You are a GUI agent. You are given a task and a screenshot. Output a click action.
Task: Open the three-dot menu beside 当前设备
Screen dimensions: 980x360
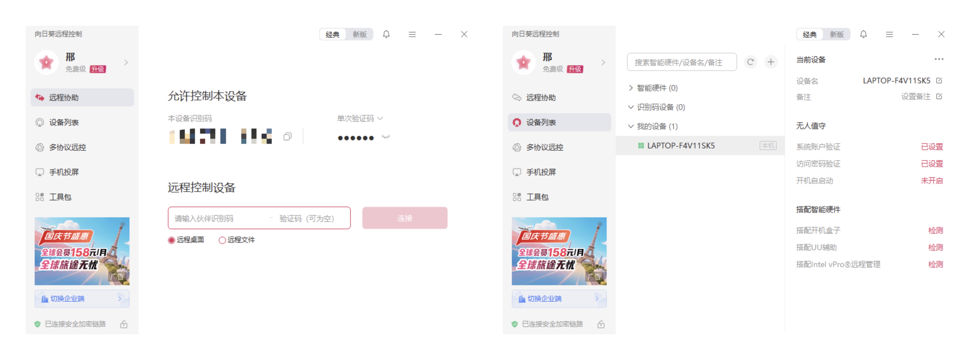point(939,59)
